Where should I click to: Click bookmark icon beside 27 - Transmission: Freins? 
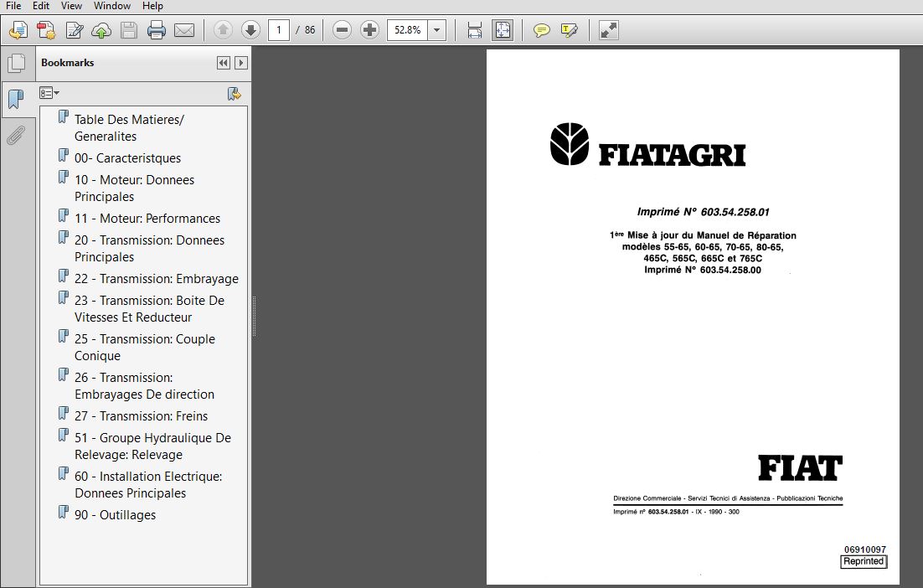pyautogui.click(x=63, y=413)
